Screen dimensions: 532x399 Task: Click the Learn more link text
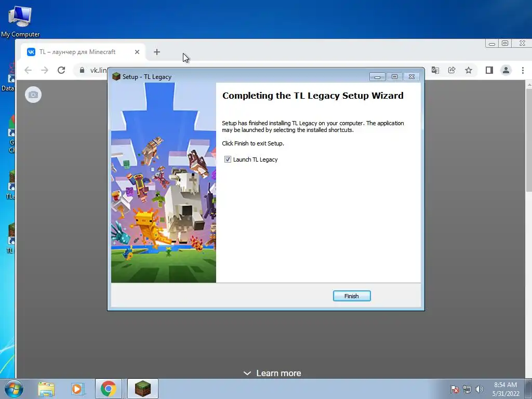278,373
